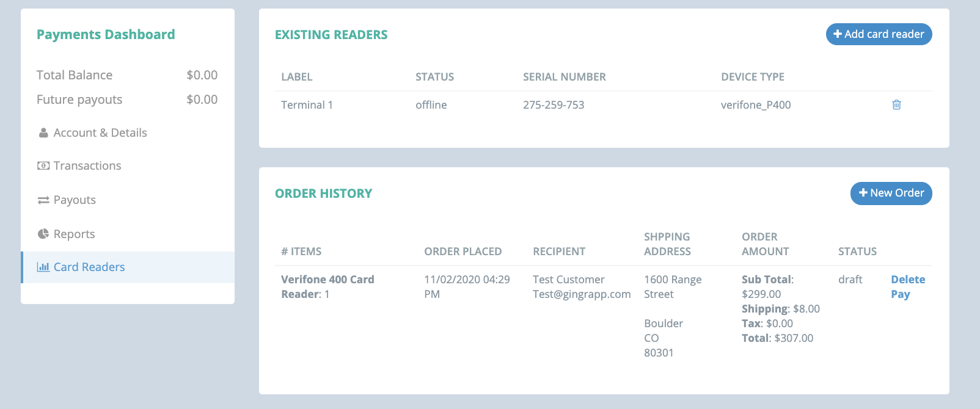Image resolution: width=980 pixels, height=409 pixels.
Task: Click the plus icon on Add card reader
Action: (x=838, y=34)
